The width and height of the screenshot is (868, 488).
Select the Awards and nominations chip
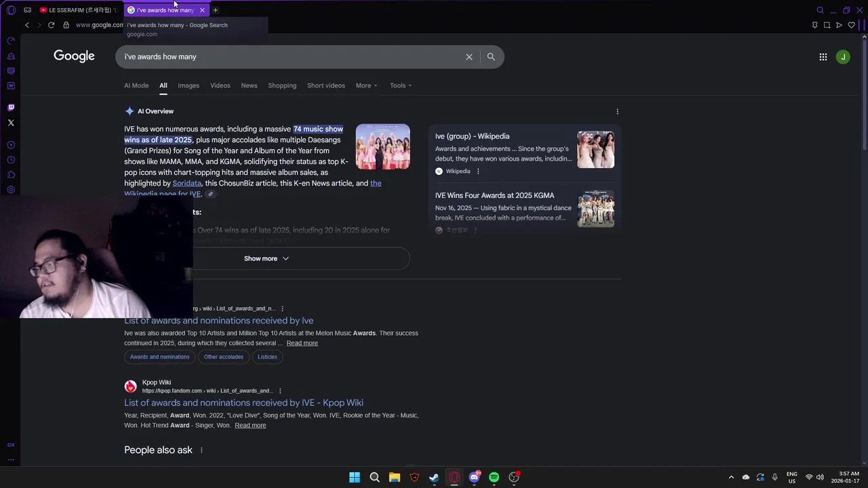(159, 357)
